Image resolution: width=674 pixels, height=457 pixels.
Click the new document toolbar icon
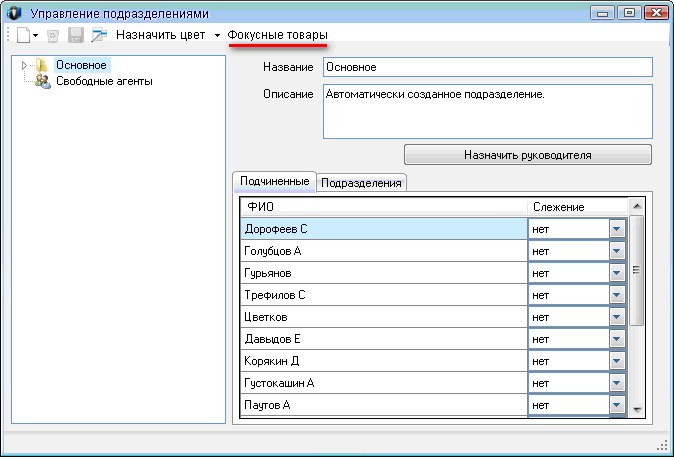click(23, 35)
